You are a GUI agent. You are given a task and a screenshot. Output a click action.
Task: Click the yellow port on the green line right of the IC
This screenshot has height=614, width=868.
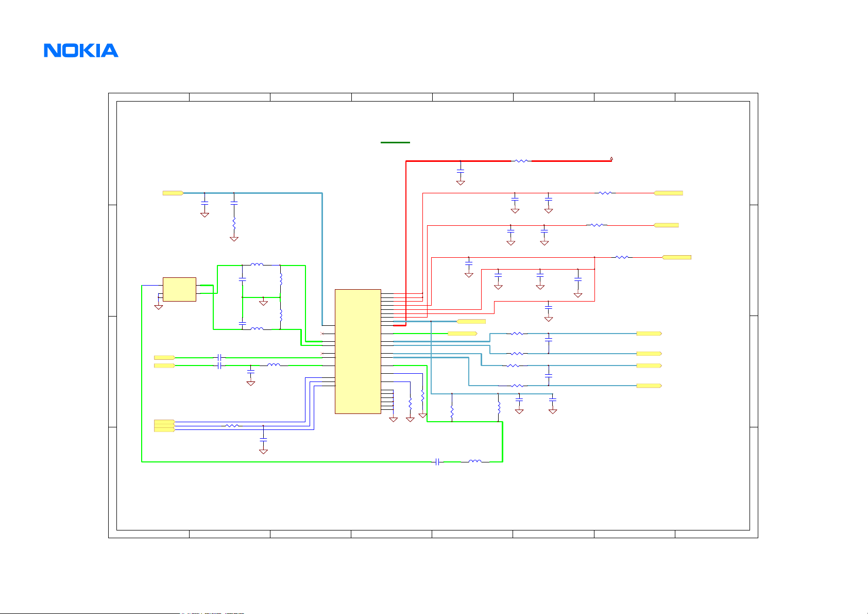click(462, 334)
